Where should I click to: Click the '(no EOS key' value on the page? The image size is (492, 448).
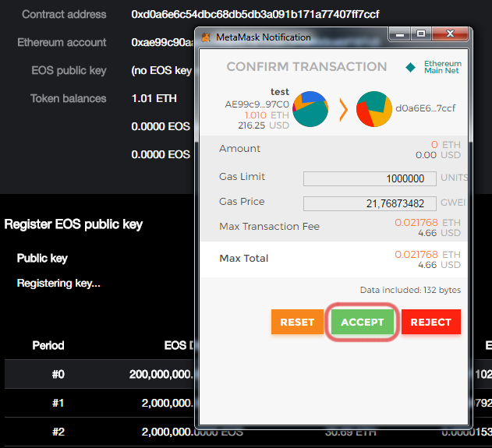point(161,71)
